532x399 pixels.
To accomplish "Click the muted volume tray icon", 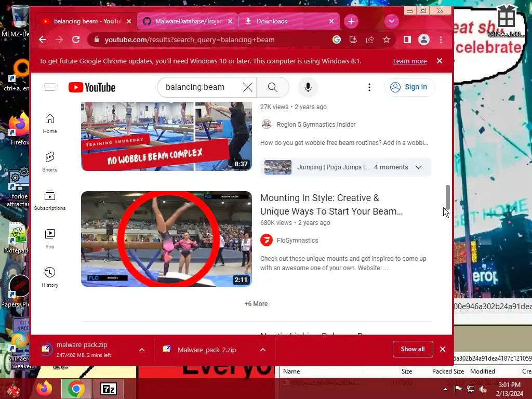I will (x=483, y=389).
